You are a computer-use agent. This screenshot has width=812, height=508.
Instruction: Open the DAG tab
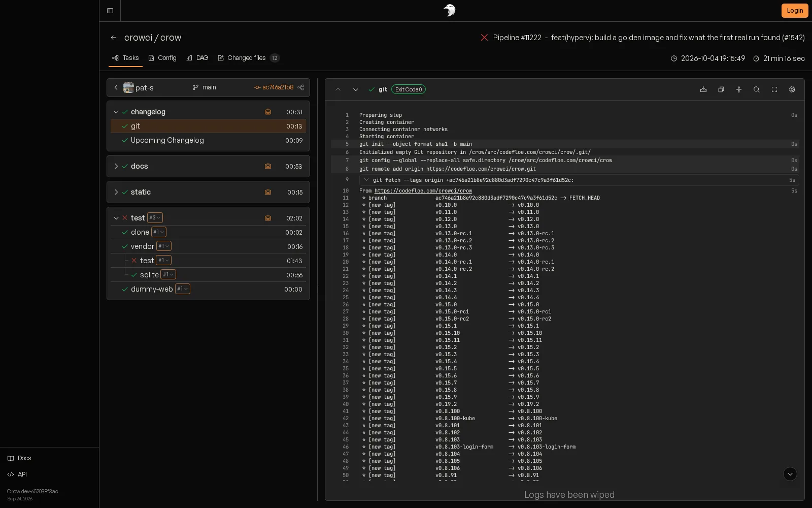click(197, 58)
